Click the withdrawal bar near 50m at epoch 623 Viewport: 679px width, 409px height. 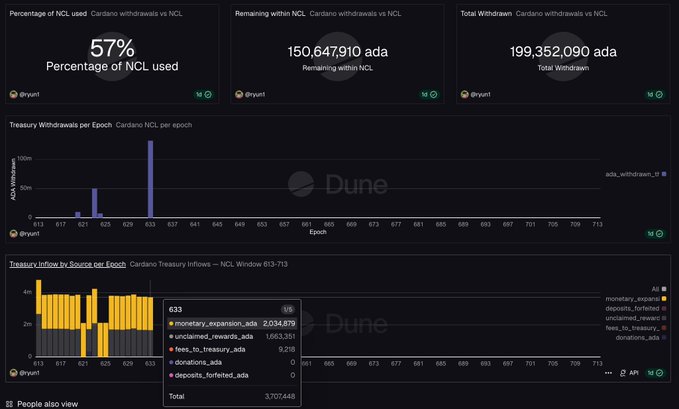coord(94,203)
